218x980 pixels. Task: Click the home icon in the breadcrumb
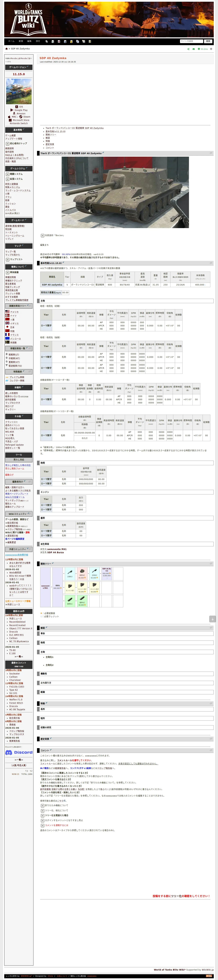pos(6,49)
